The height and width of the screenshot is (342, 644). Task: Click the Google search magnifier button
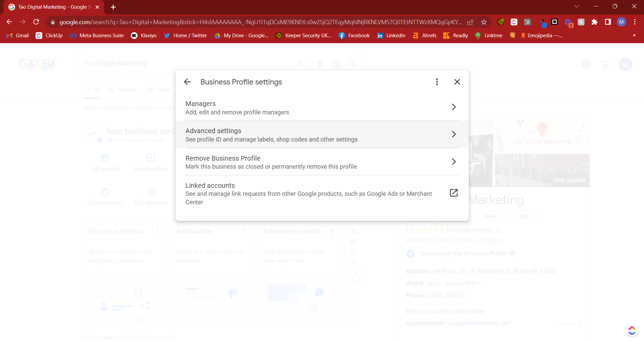353,64
